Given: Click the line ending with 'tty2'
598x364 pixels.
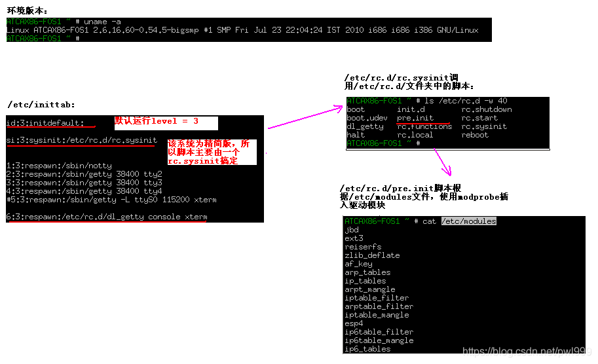Looking at the screenshot, I should click(x=84, y=174).
